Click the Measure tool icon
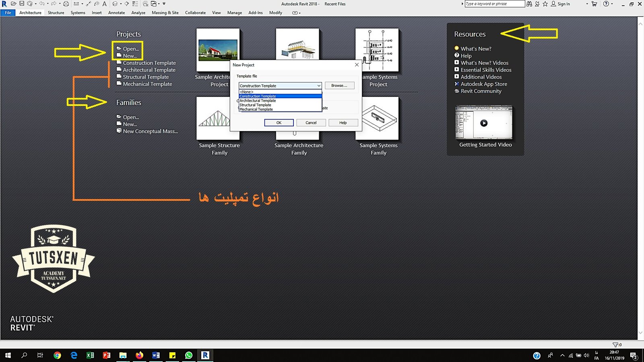 click(x=76, y=4)
